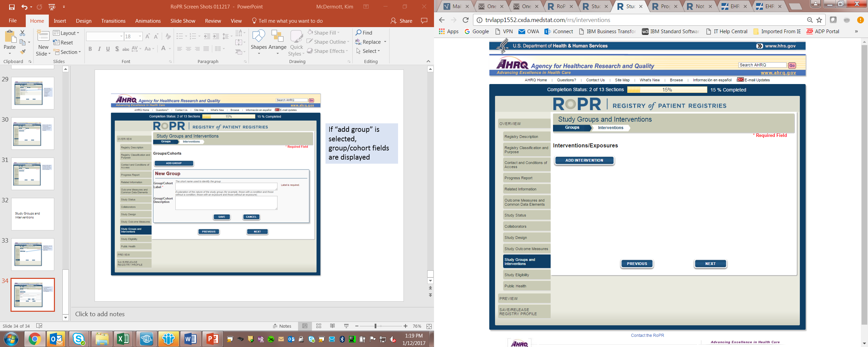Click the Format Painter brush icon
This screenshot has width=868, height=347.
[23, 52]
